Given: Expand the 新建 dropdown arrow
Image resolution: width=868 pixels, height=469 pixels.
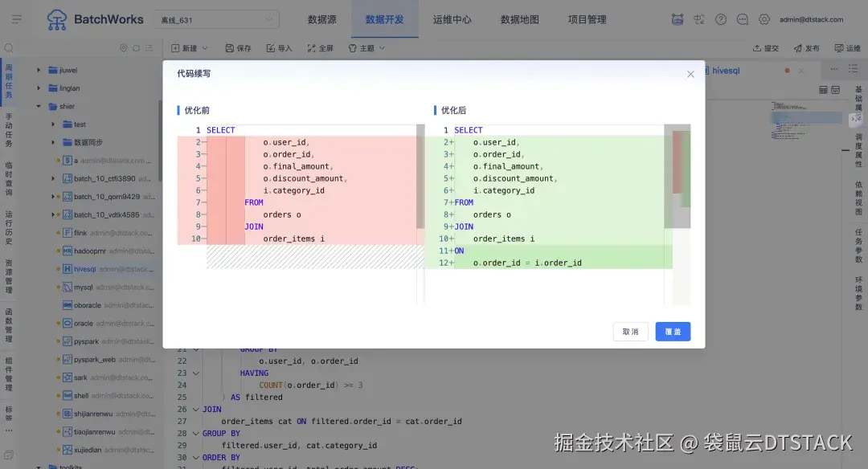Looking at the screenshot, I should (x=204, y=48).
